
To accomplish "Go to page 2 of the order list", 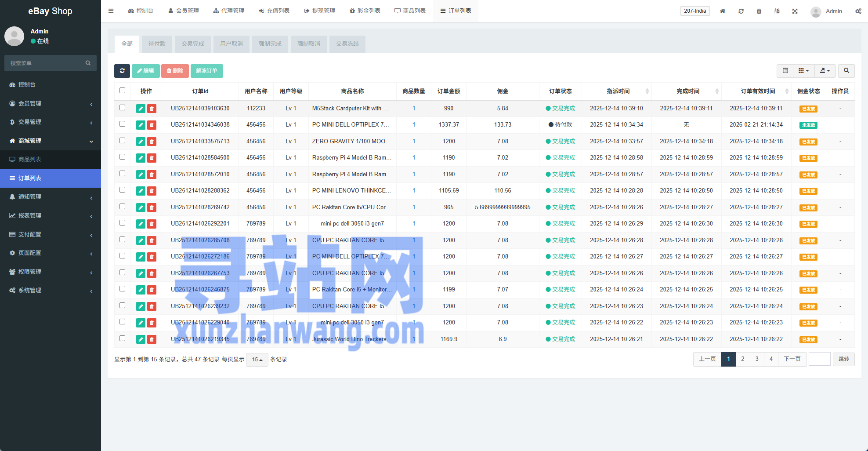I will click(743, 359).
